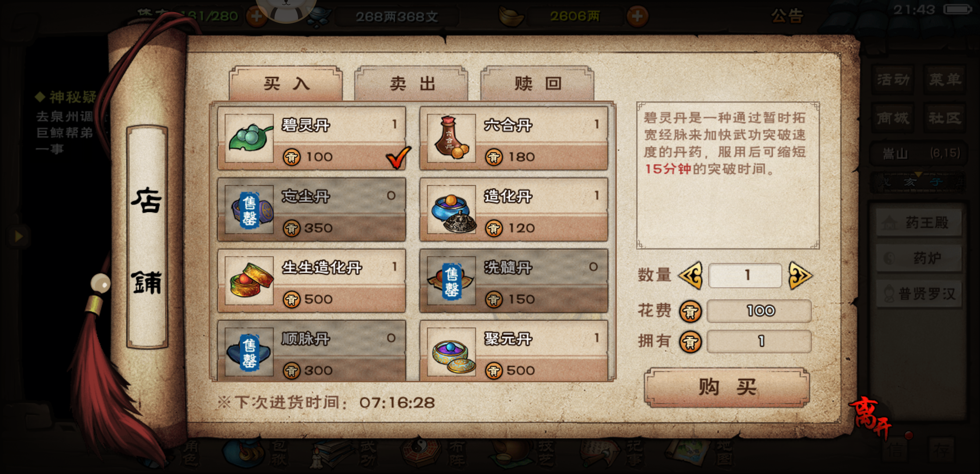Open the 药王殿 location button
The width and height of the screenshot is (980, 474).
[x=919, y=223]
